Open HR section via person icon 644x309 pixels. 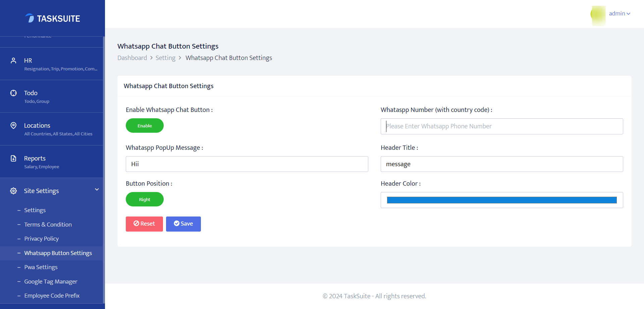13,61
